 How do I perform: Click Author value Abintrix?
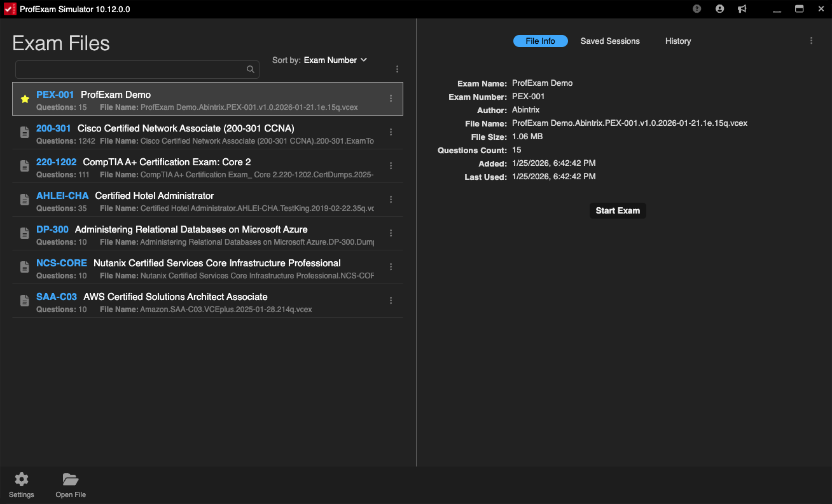526,110
